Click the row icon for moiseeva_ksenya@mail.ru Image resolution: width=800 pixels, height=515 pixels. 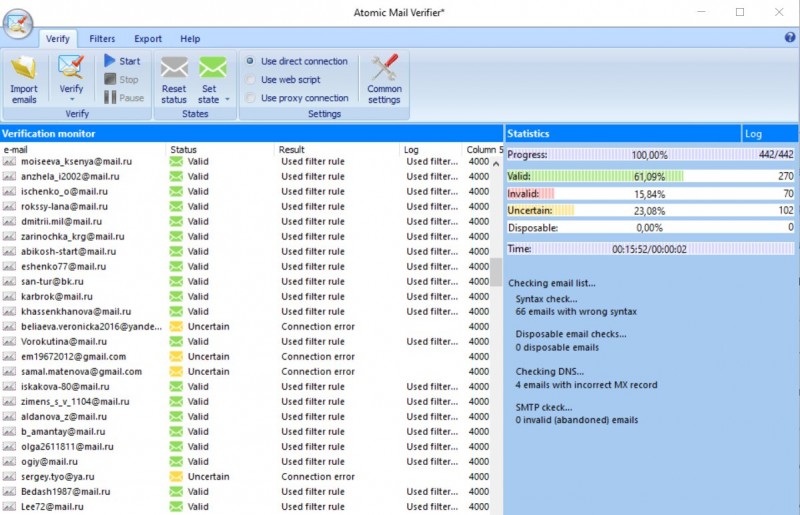point(9,161)
